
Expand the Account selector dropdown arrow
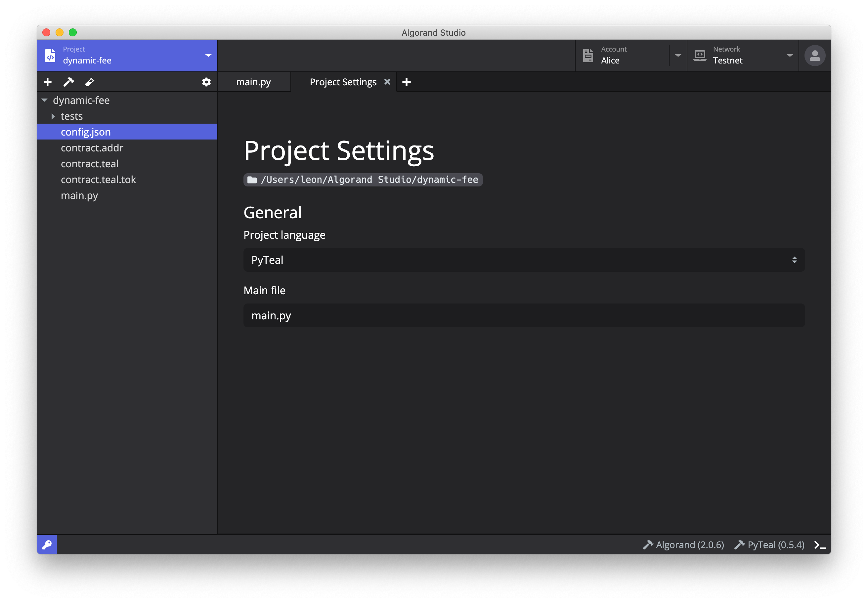(677, 55)
